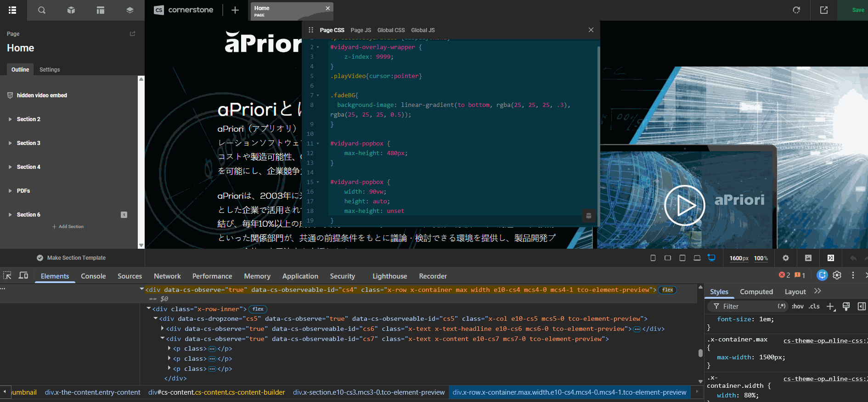This screenshot has height=402, width=868.
Task: Select the hidden video embed outline item
Action: click(42, 95)
